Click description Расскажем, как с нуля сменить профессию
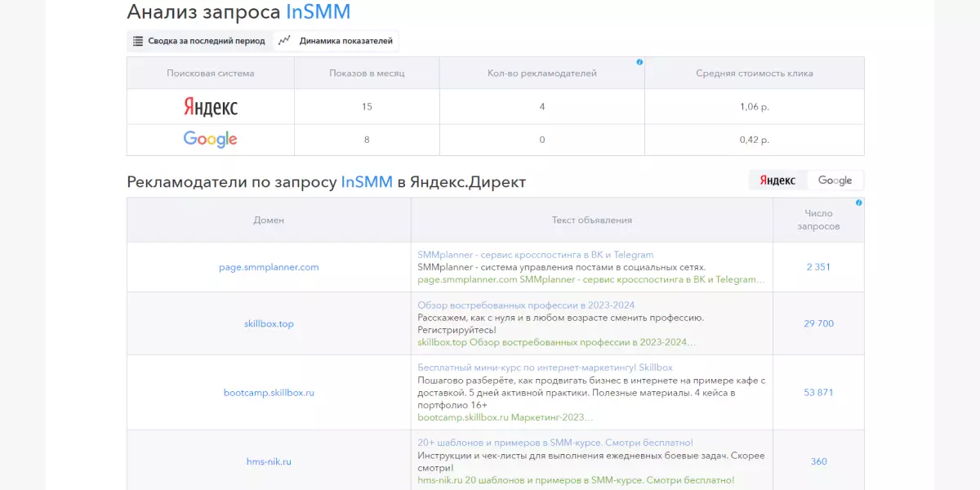The height and width of the screenshot is (490, 980). pos(561,323)
